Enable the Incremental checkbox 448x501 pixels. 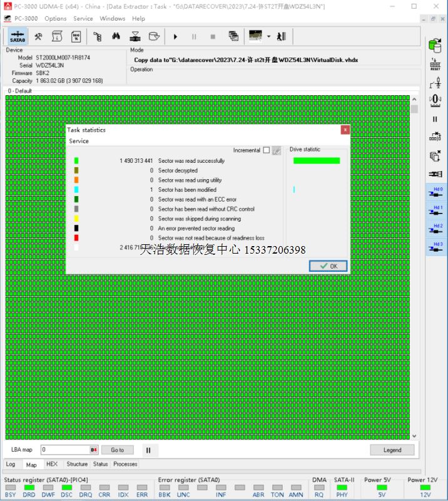pos(267,150)
